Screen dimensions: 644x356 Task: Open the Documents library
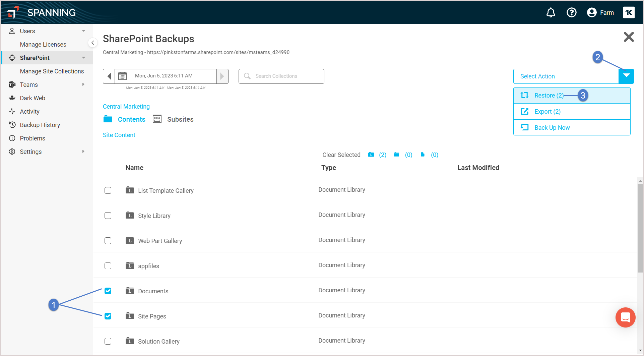click(153, 291)
